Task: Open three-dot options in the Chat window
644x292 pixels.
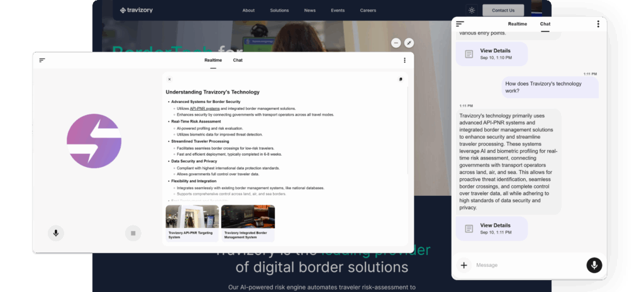Action: tap(597, 24)
